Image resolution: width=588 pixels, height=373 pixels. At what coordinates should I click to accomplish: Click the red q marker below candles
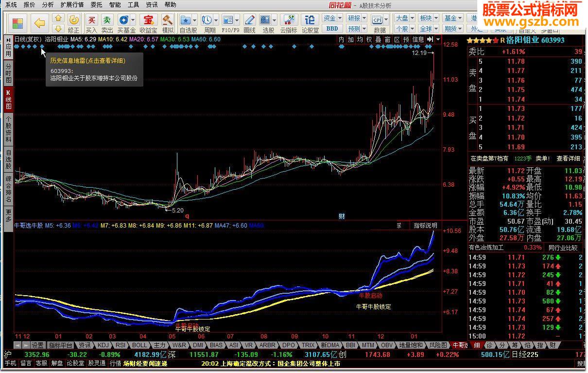tap(187, 216)
